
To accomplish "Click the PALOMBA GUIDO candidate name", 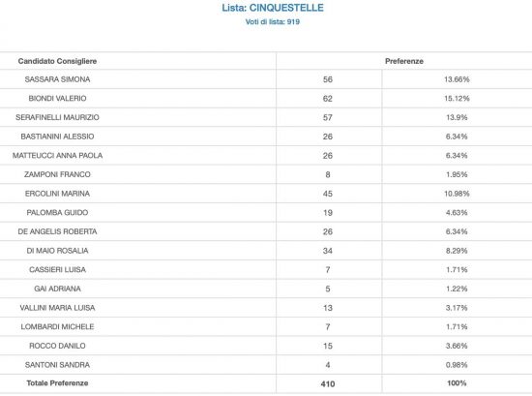I will [x=57, y=213].
